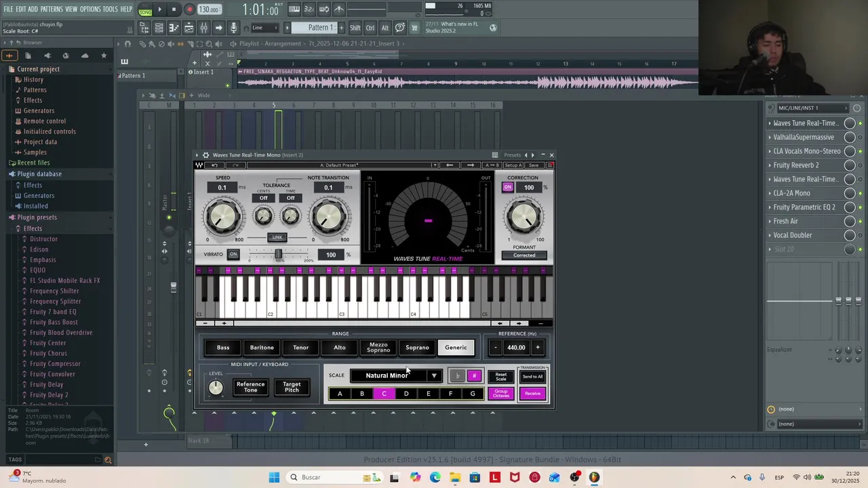Viewport: 868px width, 488px height.
Task: Increase reference frequency with plus button
Action: (538, 348)
